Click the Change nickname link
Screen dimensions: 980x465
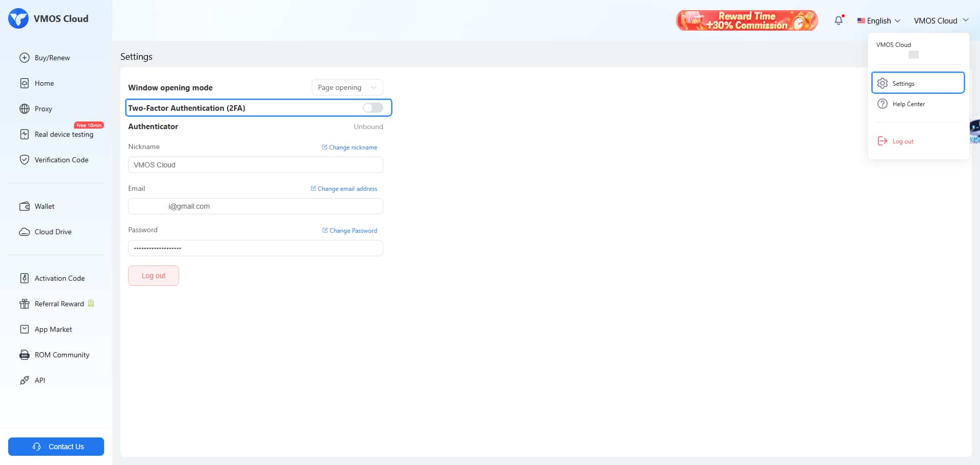350,147
